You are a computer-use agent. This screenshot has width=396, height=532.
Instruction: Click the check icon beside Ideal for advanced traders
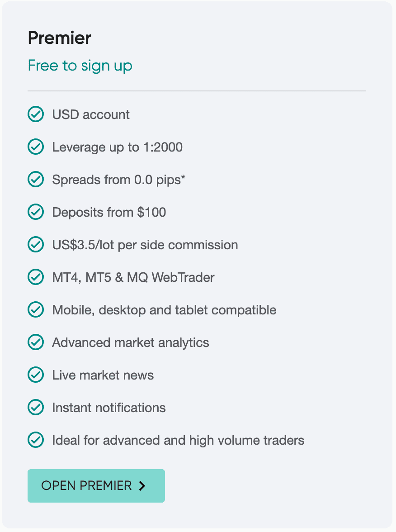click(x=36, y=440)
